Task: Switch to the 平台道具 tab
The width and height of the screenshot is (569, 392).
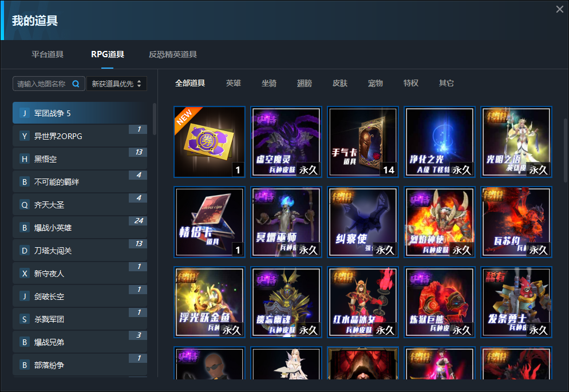Action: (x=48, y=54)
